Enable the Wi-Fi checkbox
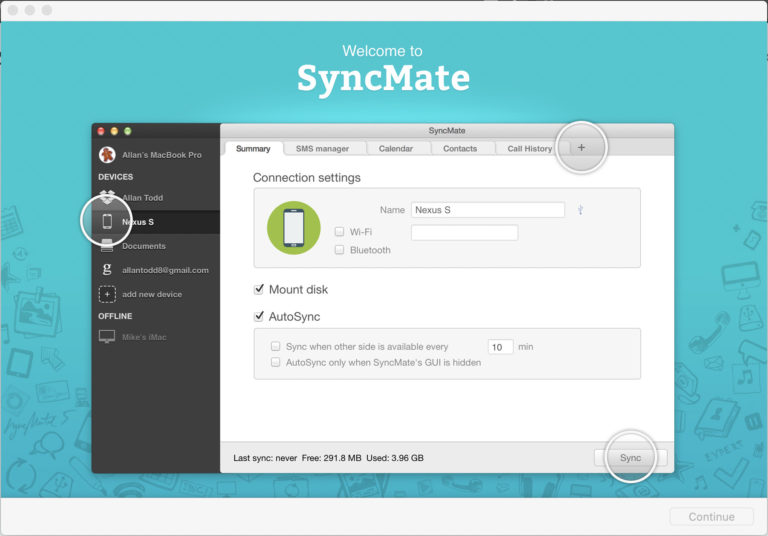The width and height of the screenshot is (768, 536). [x=340, y=232]
